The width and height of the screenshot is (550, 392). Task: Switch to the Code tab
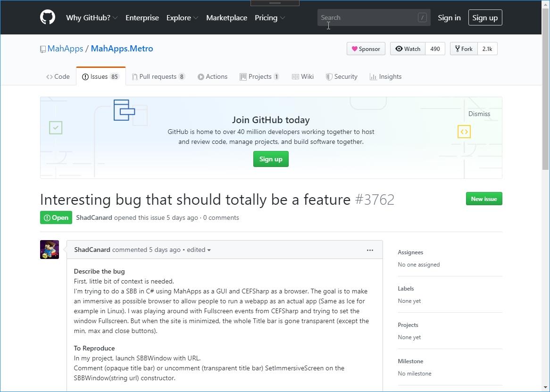(x=58, y=76)
